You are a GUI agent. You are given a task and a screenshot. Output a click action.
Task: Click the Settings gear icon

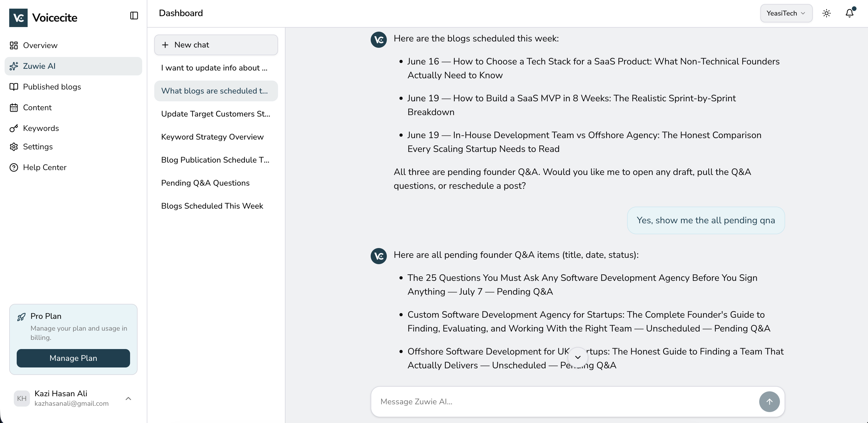click(x=14, y=147)
